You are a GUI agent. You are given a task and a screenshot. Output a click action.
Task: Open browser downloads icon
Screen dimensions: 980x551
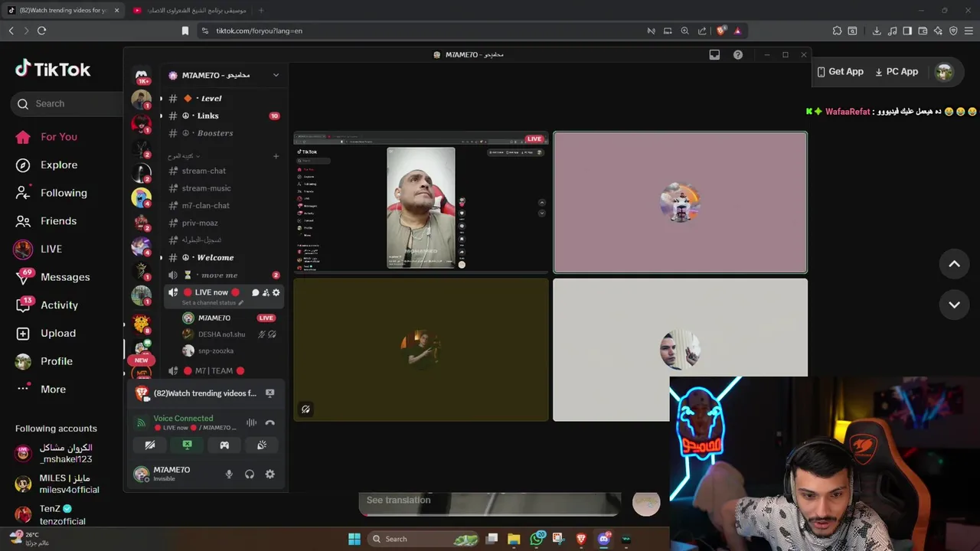click(877, 31)
